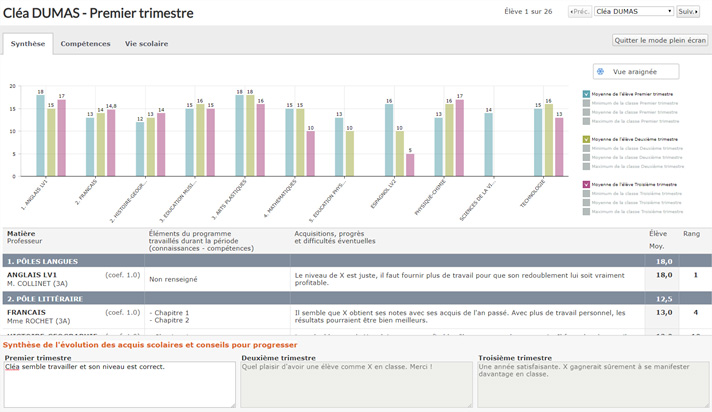Click the Troisième trimestre synthesis text box
This screenshot has height=412, width=712.
click(x=593, y=384)
